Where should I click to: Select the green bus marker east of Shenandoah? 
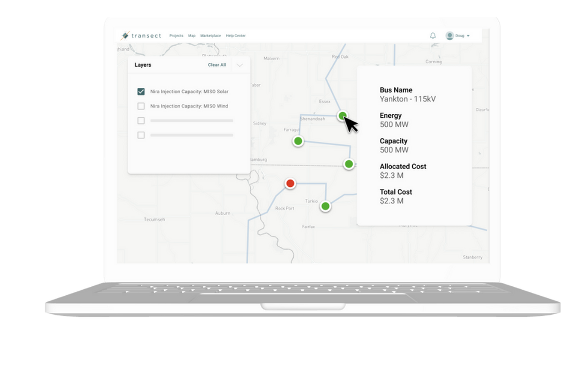click(x=342, y=116)
